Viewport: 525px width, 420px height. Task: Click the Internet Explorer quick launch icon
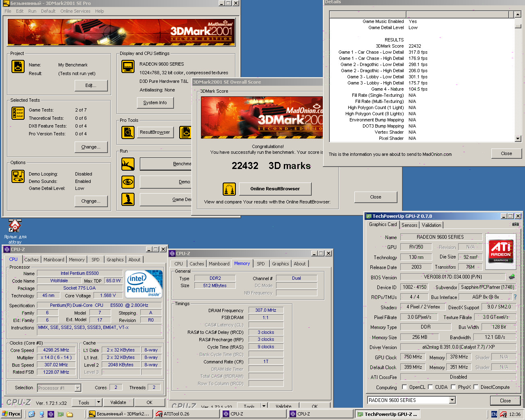pos(32,414)
